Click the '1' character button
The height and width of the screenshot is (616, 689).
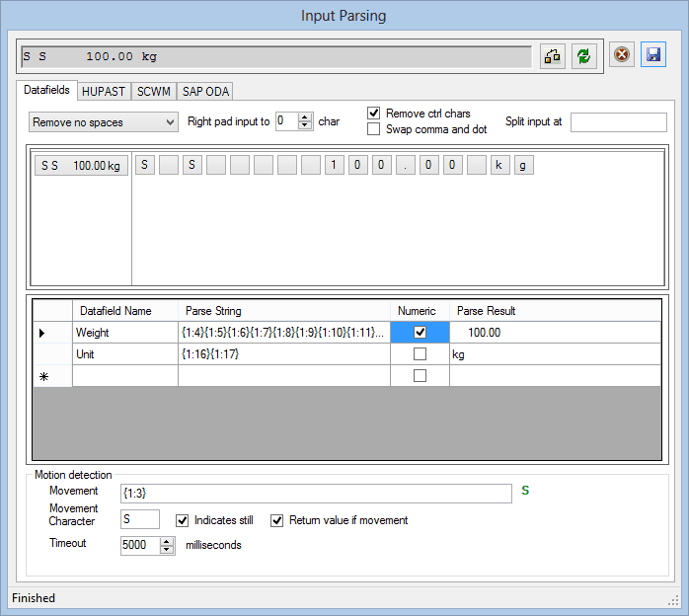(x=334, y=165)
